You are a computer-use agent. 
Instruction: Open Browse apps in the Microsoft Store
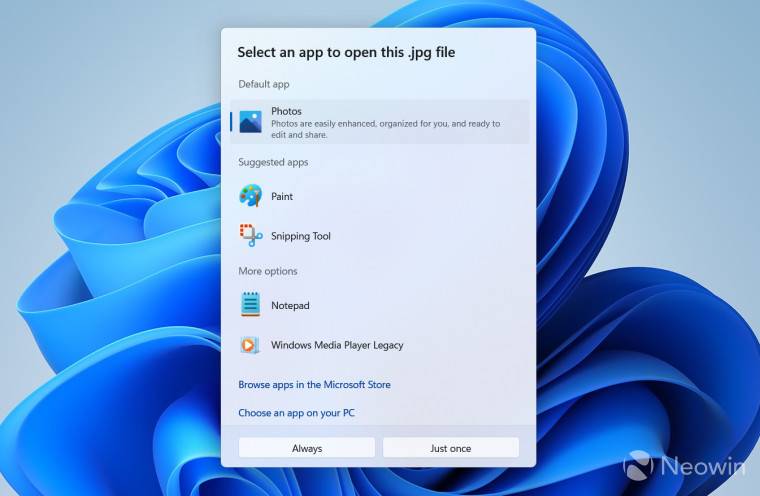point(314,384)
